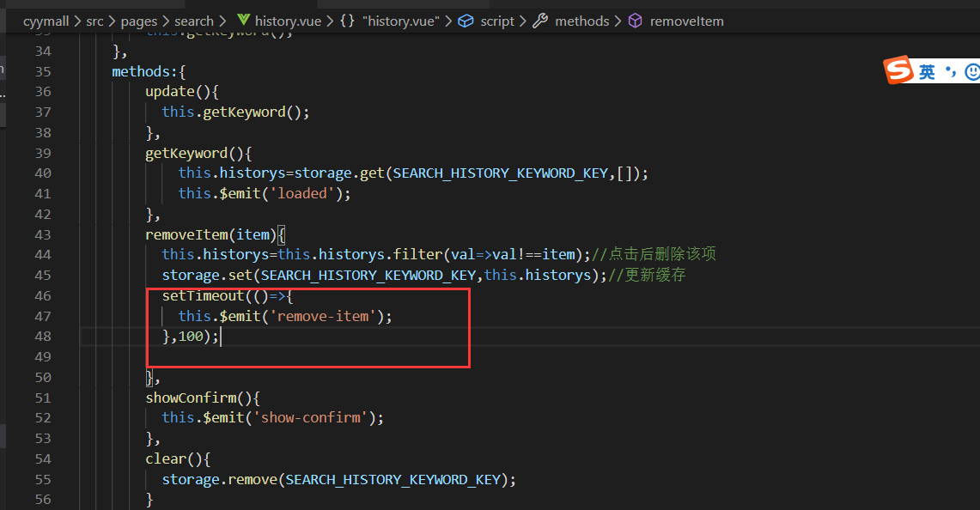The width and height of the screenshot is (980, 510).
Task: Click line number 46 in gutter
Action: 42,295
